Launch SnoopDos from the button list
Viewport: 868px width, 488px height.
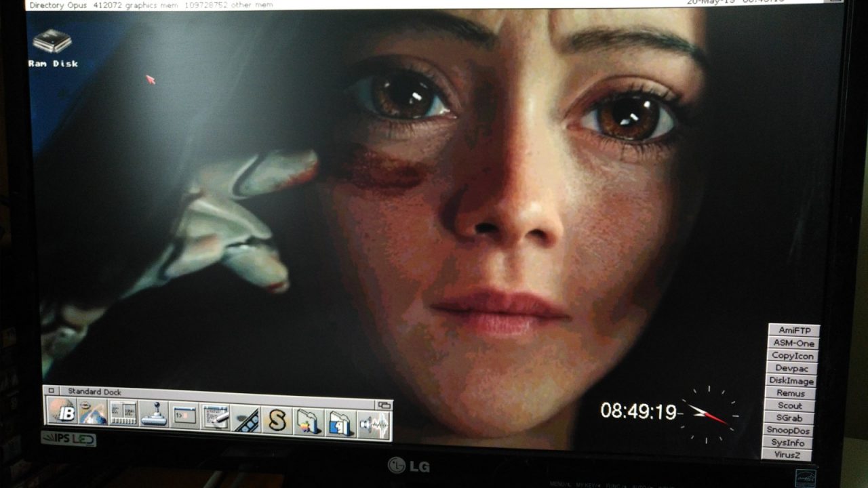tap(788, 430)
